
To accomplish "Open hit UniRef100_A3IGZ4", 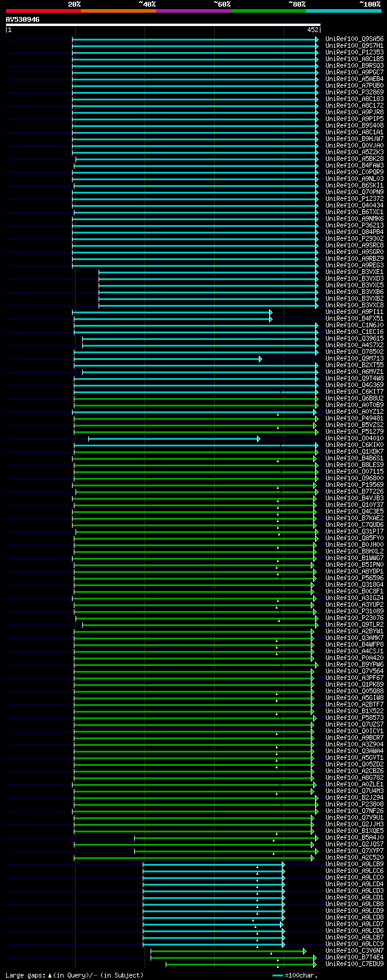I will (x=354, y=598).
